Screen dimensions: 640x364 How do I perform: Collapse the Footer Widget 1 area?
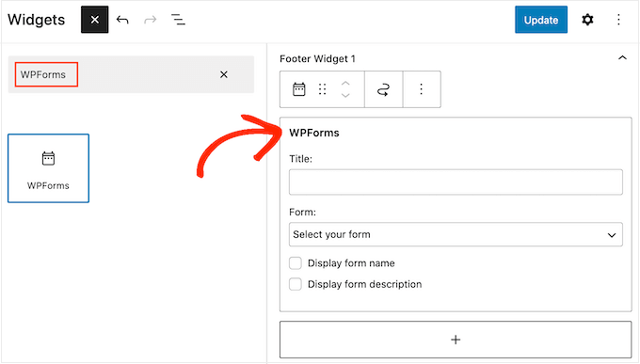[622, 58]
